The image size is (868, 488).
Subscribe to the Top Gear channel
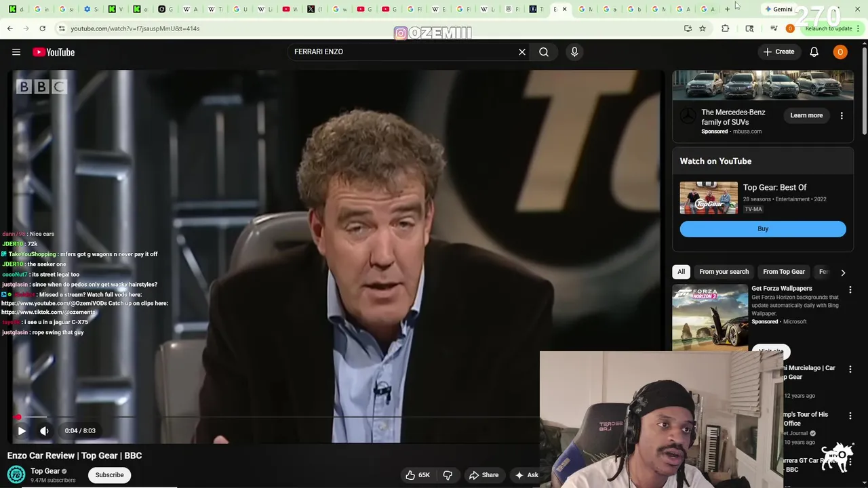pos(109,475)
